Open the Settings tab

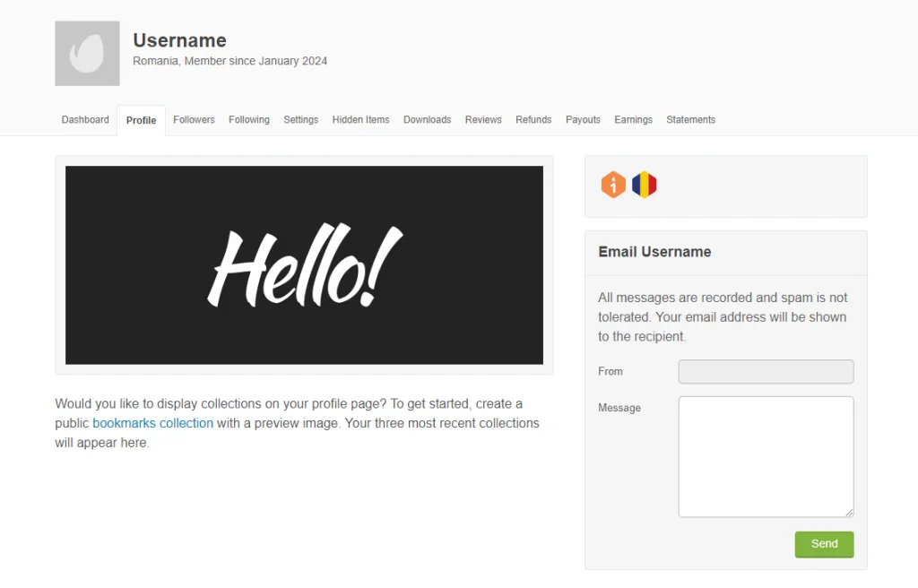tap(300, 120)
